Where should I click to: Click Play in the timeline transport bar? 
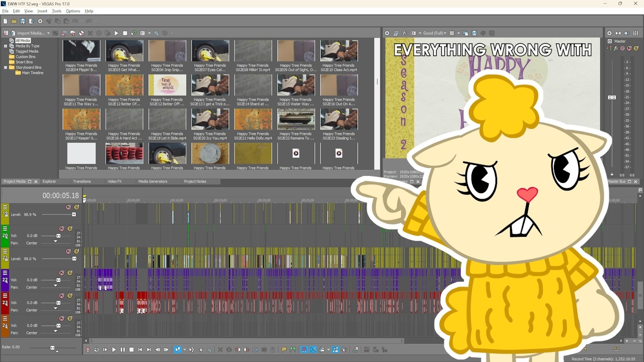pyautogui.click(x=114, y=349)
